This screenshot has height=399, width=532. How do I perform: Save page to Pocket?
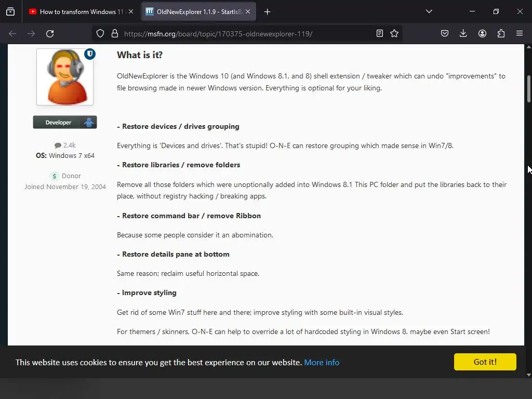coord(445,33)
